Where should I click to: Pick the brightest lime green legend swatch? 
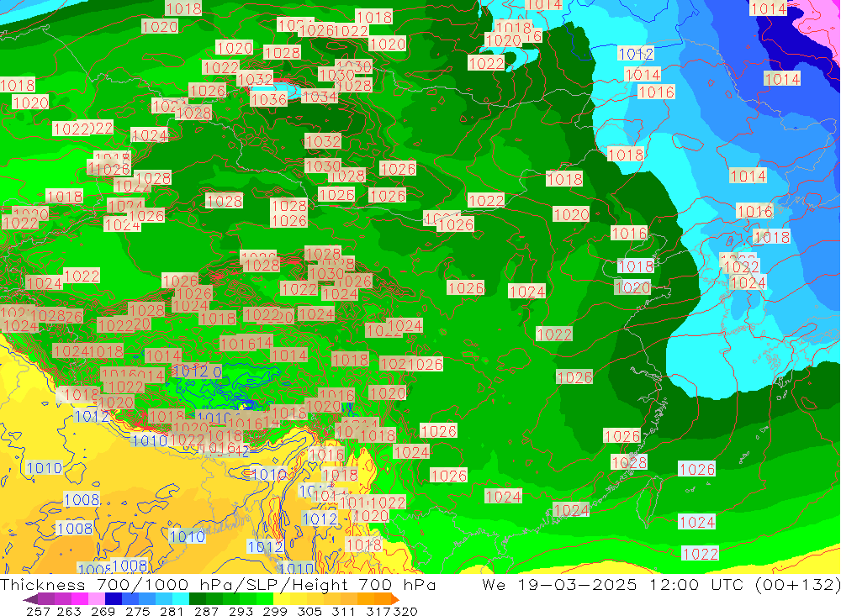pos(265,599)
